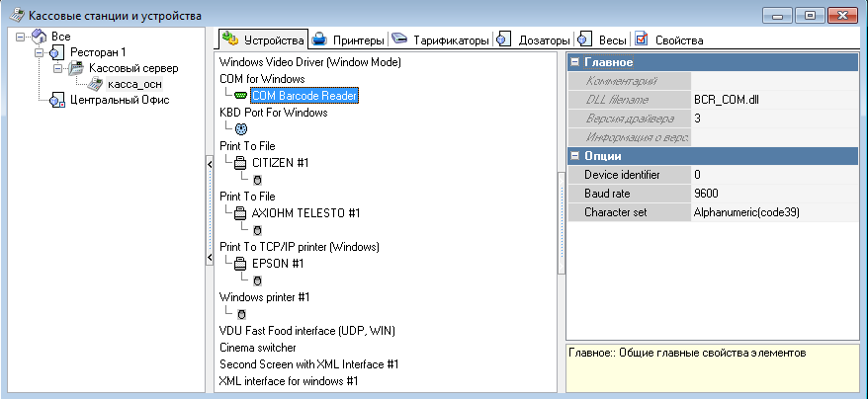Collapse the Все root tree node

click(22, 37)
